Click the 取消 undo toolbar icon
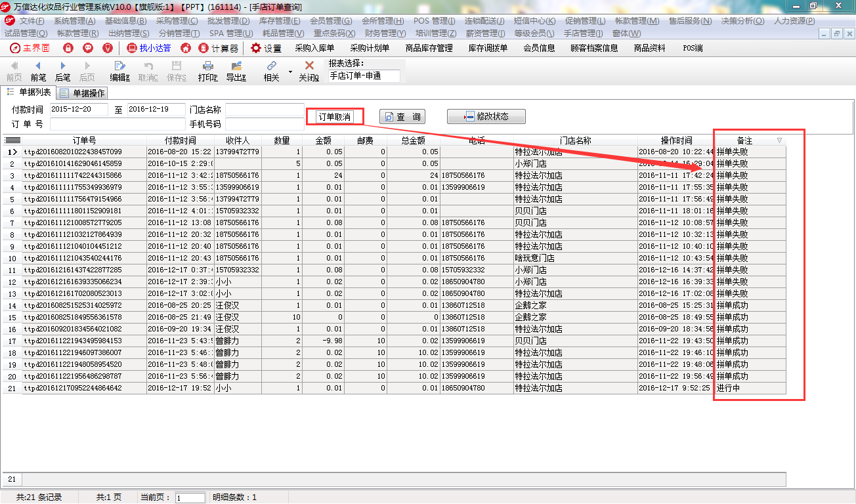The image size is (856, 504). pos(148,72)
